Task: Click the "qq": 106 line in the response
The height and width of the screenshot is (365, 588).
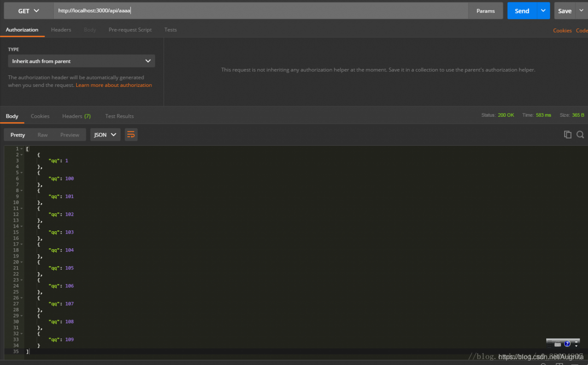Action: click(x=61, y=286)
